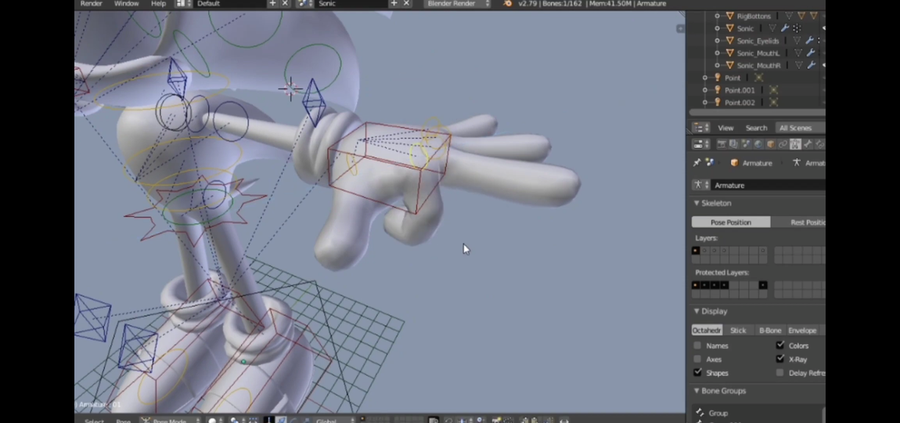Add a new screen layout with the plus icon
This screenshot has width=900, height=423.
(273, 3)
